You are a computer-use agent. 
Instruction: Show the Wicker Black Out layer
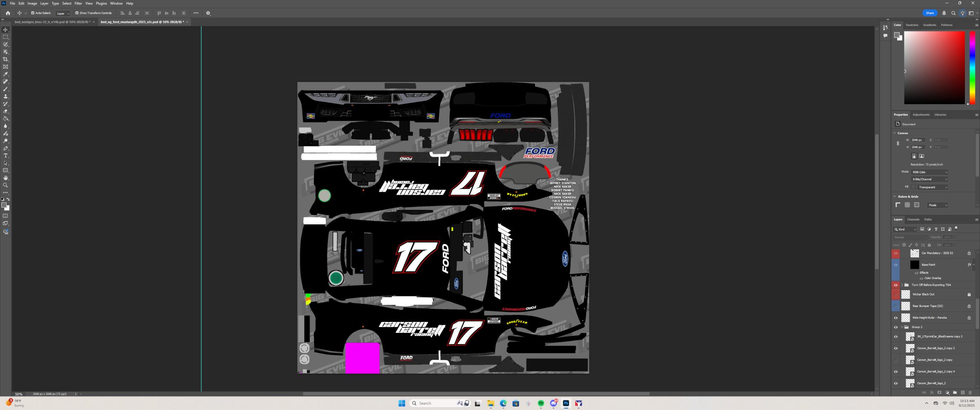click(895, 294)
